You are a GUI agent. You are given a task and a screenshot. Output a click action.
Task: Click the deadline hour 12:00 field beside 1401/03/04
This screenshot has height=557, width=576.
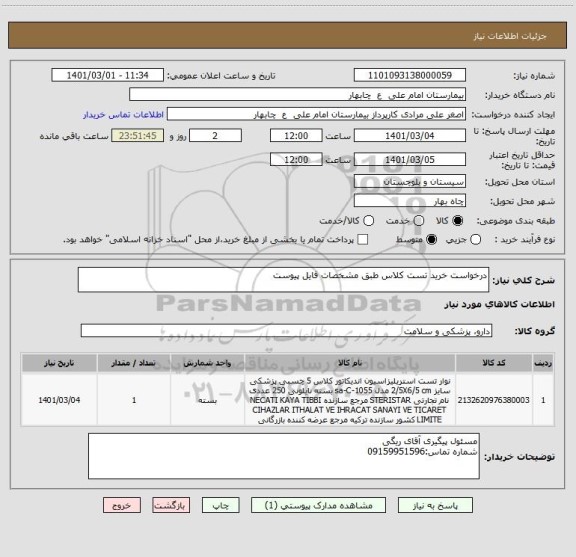point(296,136)
